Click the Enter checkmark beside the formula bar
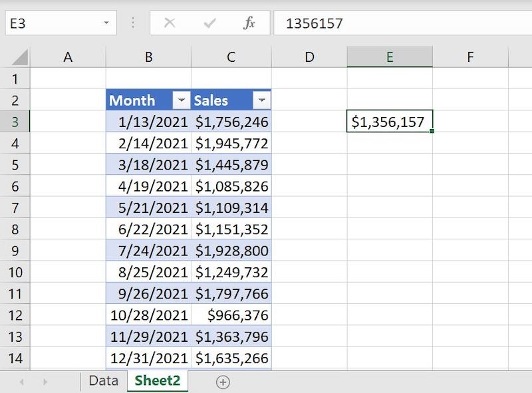 point(208,22)
